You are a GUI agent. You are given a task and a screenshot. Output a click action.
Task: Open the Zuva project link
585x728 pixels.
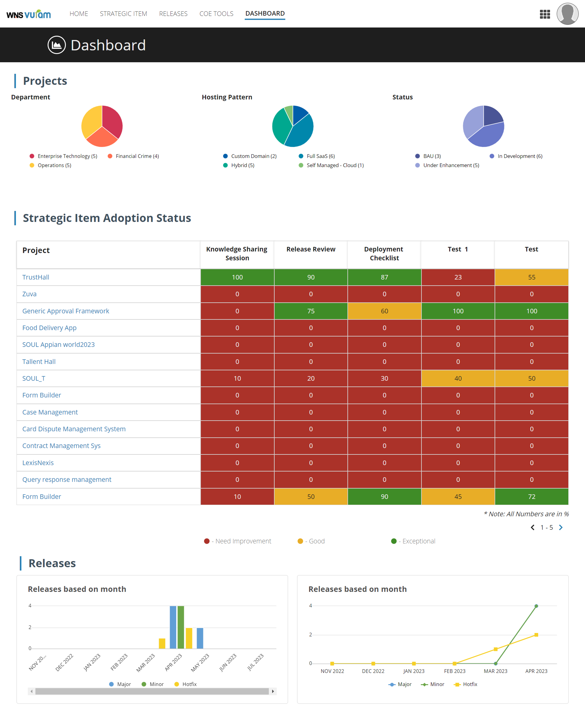tap(29, 294)
